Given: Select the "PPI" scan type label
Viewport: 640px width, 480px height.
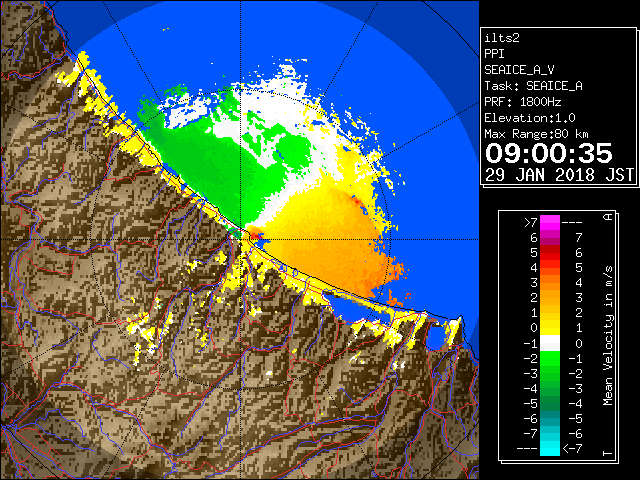Looking at the screenshot, I should click(494, 54).
